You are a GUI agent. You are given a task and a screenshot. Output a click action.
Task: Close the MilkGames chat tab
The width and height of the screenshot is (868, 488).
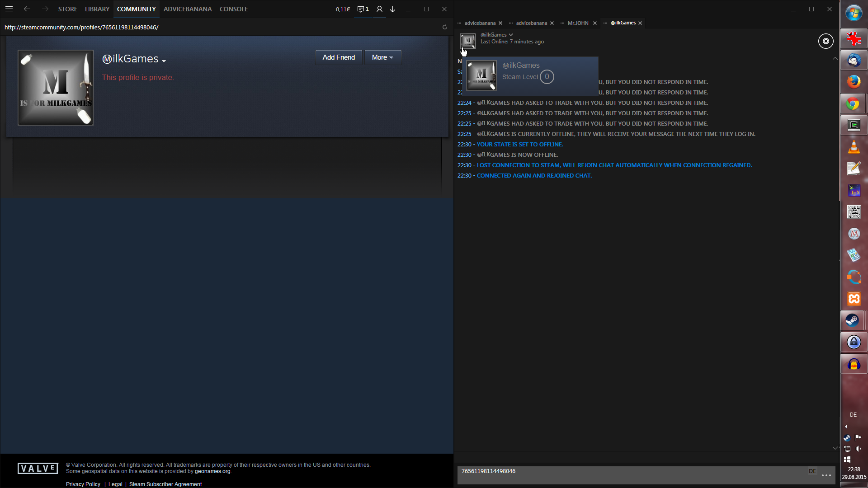[x=640, y=23]
